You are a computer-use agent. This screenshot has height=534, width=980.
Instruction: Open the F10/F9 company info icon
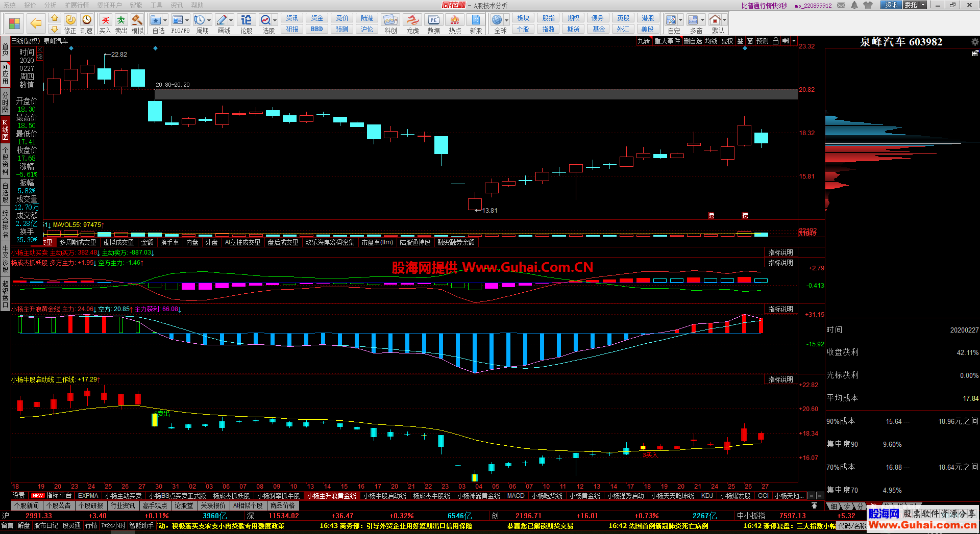click(177, 20)
